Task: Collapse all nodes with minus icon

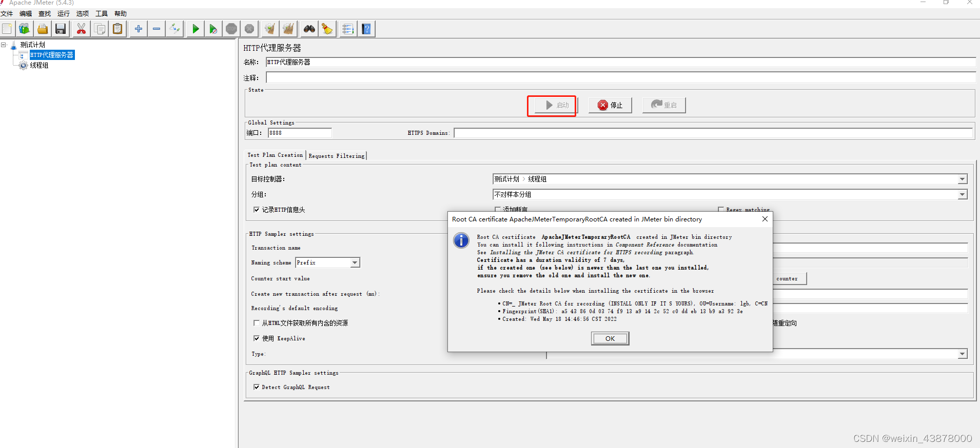Action: (156, 29)
